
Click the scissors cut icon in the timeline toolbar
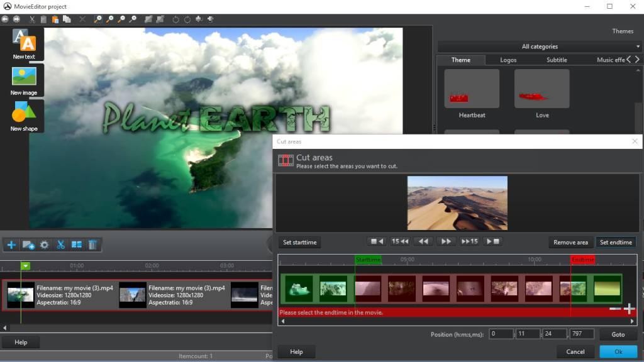(x=61, y=245)
